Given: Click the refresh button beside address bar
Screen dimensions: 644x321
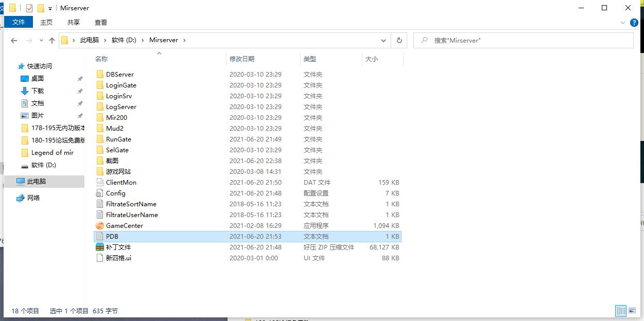Looking at the screenshot, I should pyautogui.click(x=399, y=40).
